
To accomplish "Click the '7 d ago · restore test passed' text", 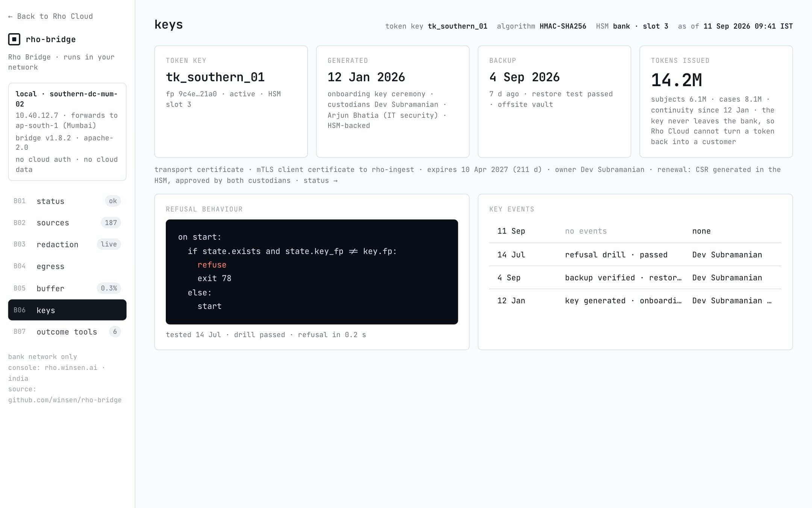I will 551,94.
